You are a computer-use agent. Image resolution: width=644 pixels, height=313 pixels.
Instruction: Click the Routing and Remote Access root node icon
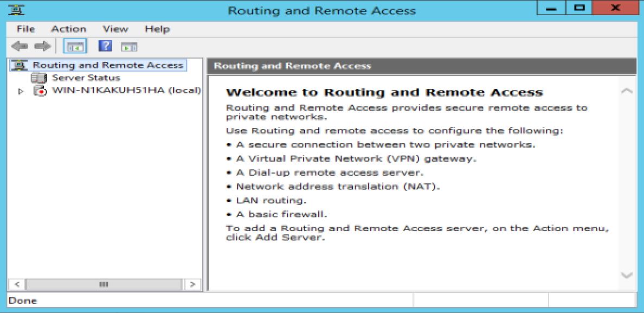tap(20, 65)
